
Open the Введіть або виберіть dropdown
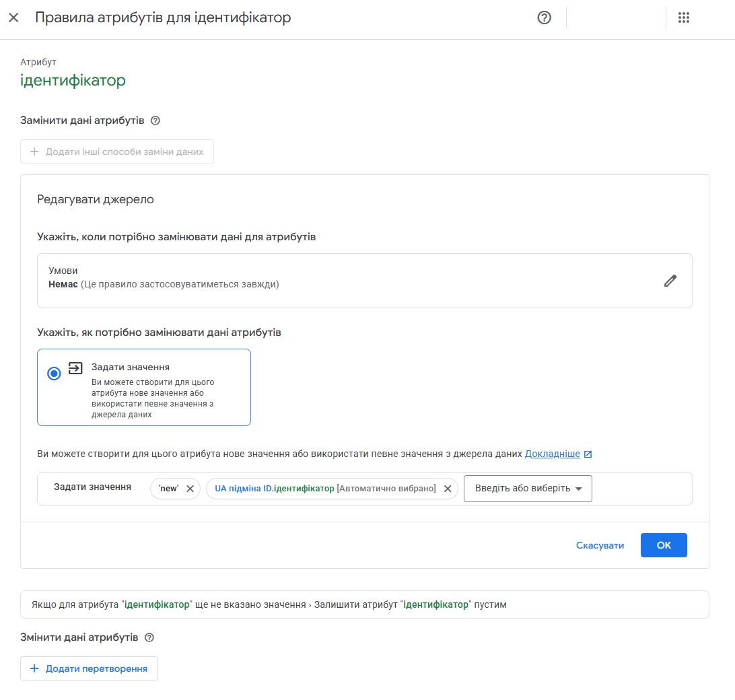click(x=522, y=489)
